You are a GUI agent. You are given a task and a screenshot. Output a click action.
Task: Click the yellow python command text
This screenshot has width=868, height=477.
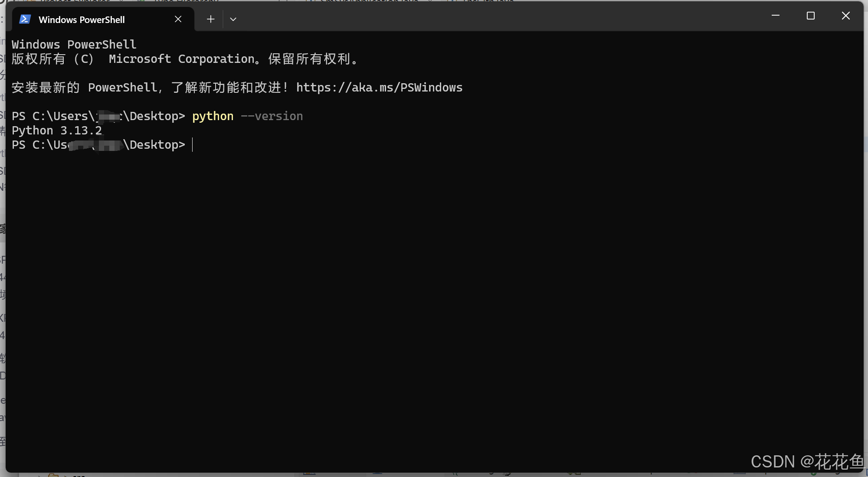[x=213, y=116]
